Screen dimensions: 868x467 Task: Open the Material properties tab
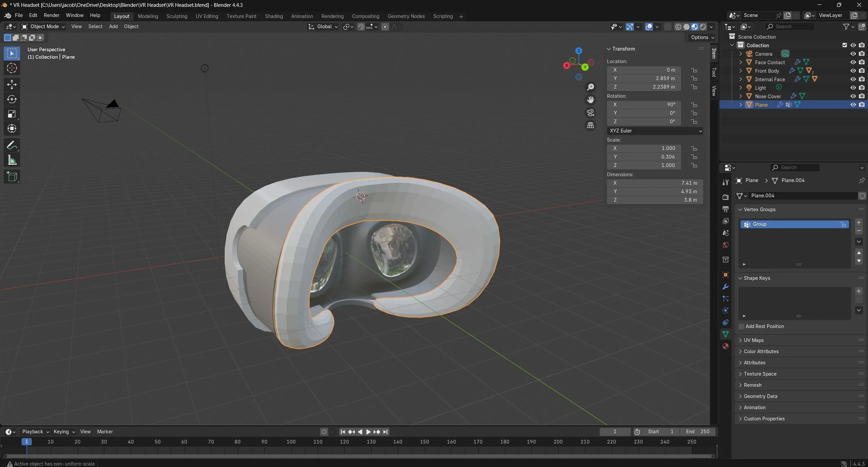[725, 346]
